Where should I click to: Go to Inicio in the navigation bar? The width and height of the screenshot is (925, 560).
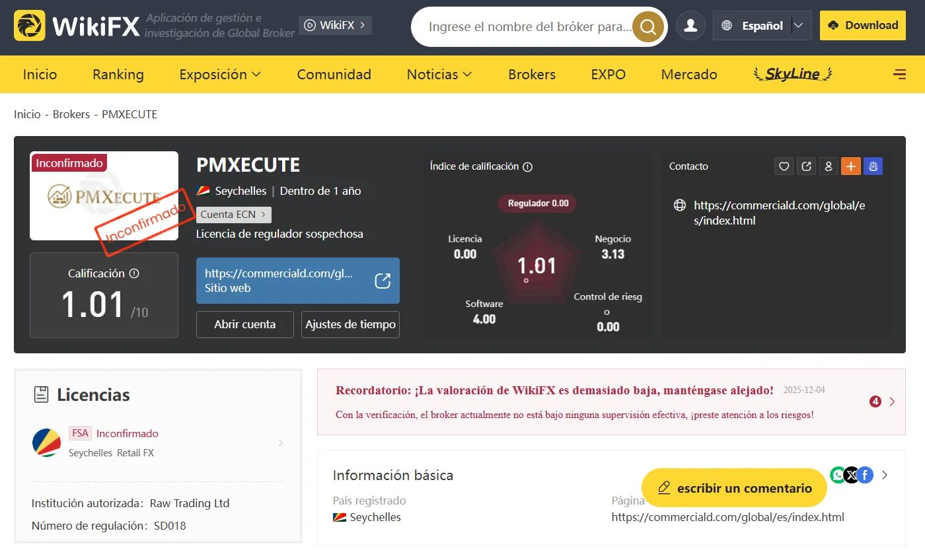[40, 75]
